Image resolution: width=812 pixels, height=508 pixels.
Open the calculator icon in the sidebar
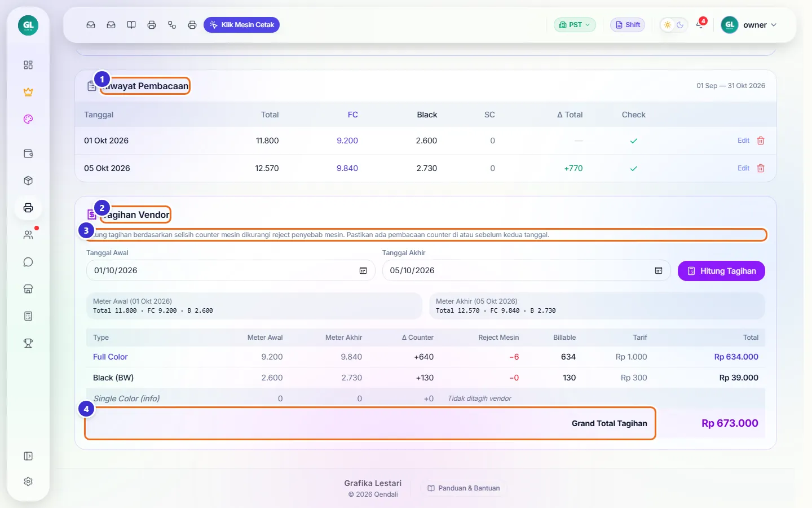point(28,316)
